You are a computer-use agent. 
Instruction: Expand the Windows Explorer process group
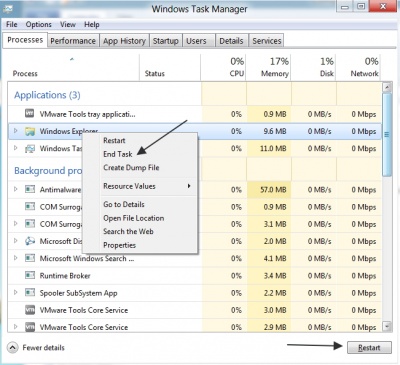coord(15,131)
